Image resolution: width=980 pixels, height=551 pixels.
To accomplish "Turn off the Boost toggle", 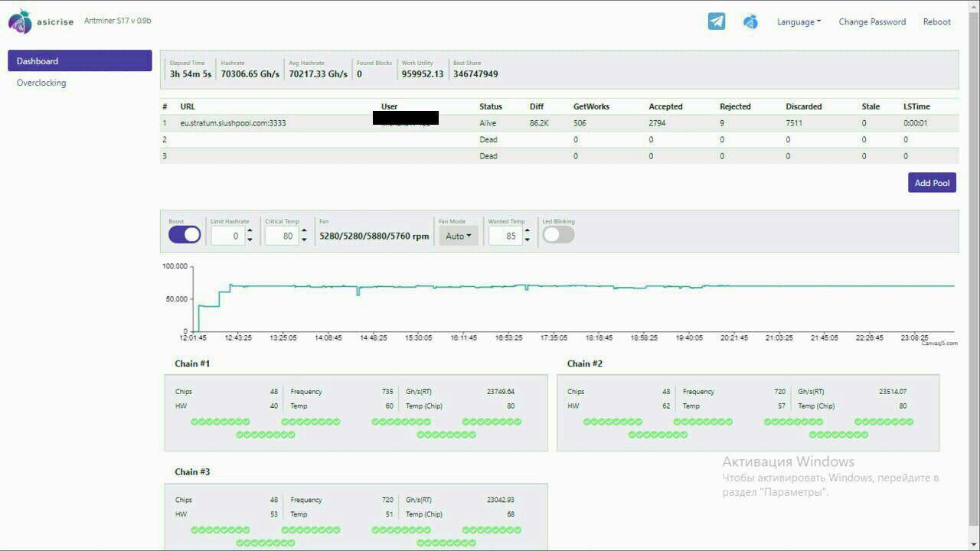I will [185, 235].
